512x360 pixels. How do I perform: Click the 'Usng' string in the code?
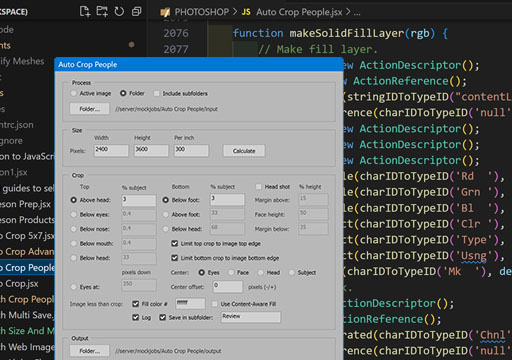pyautogui.click(x=474, y=256)
